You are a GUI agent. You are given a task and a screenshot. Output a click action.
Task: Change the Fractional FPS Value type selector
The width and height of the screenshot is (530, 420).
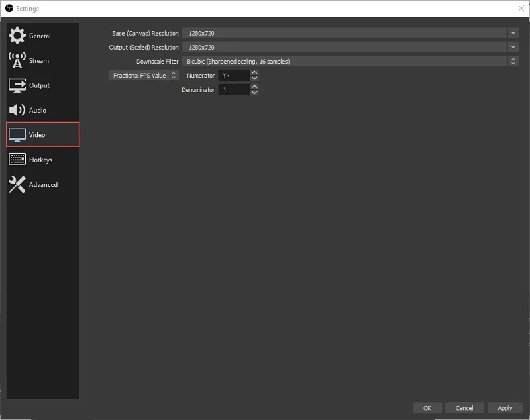tap(143, 75)
